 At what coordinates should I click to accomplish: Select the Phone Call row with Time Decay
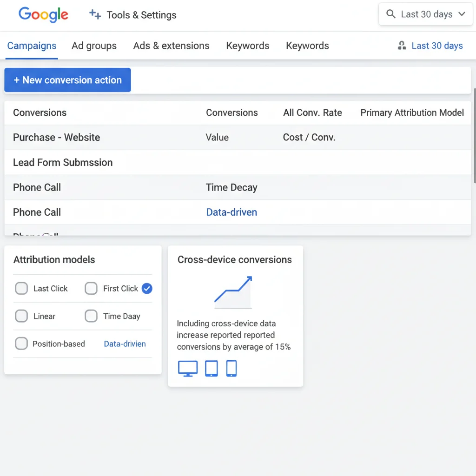coord(238,187)
